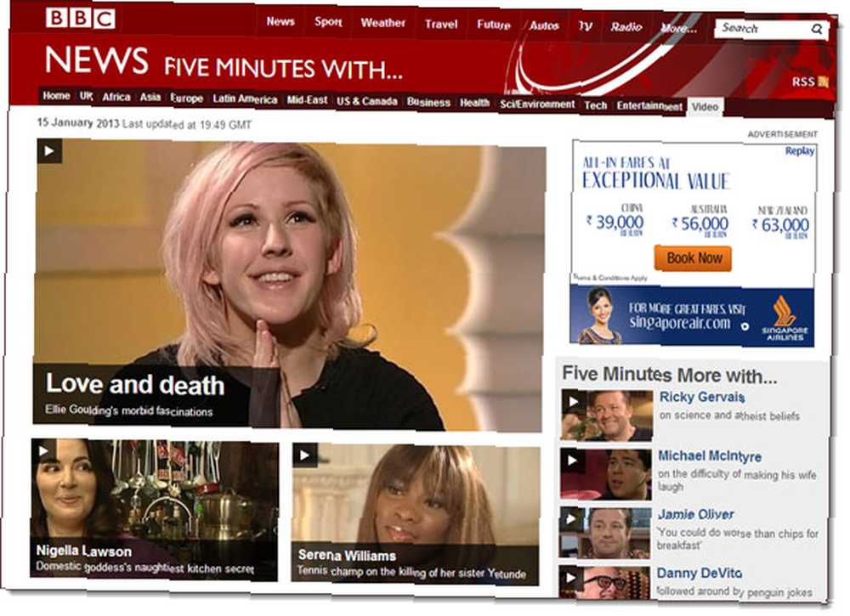Click the Ellie Goulding feature image
The image size is (850, 616).
(290, 285)
